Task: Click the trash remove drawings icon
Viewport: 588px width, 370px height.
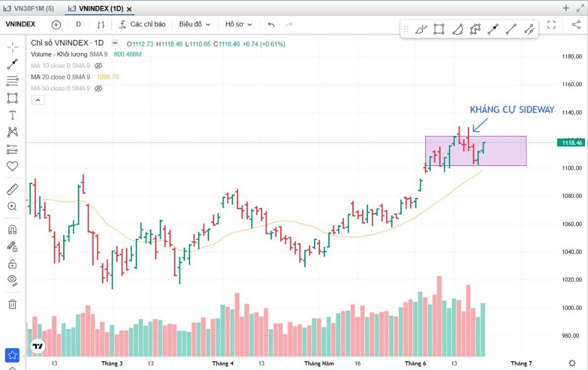Action: click(x=12, y=304)
